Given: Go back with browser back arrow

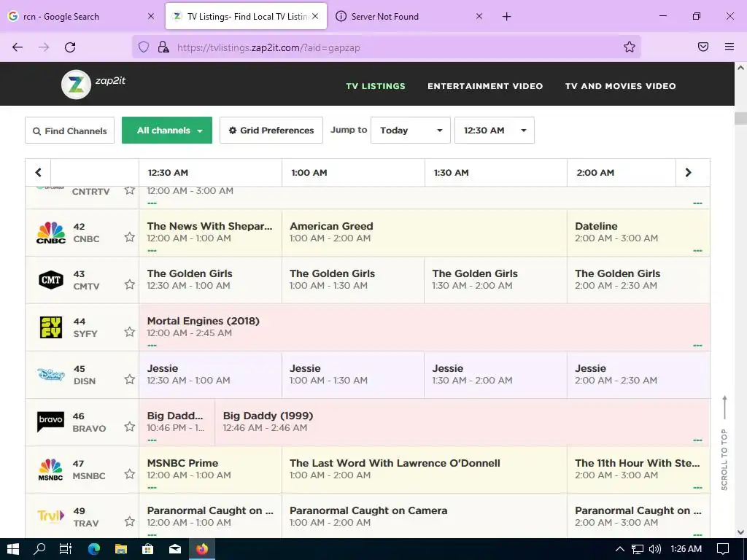Looking at the screenshot, I should tap(18, 47).
